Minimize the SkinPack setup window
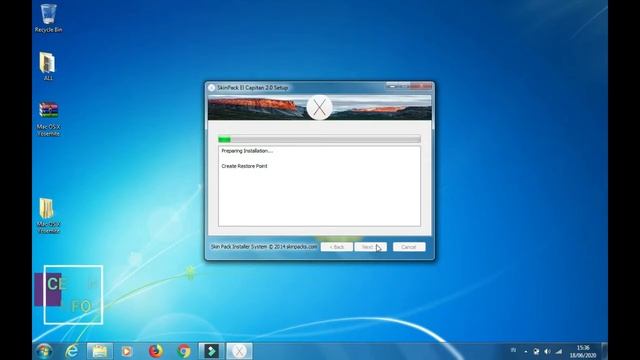Viewport: 640px width, 360px height. click(392, 86)
